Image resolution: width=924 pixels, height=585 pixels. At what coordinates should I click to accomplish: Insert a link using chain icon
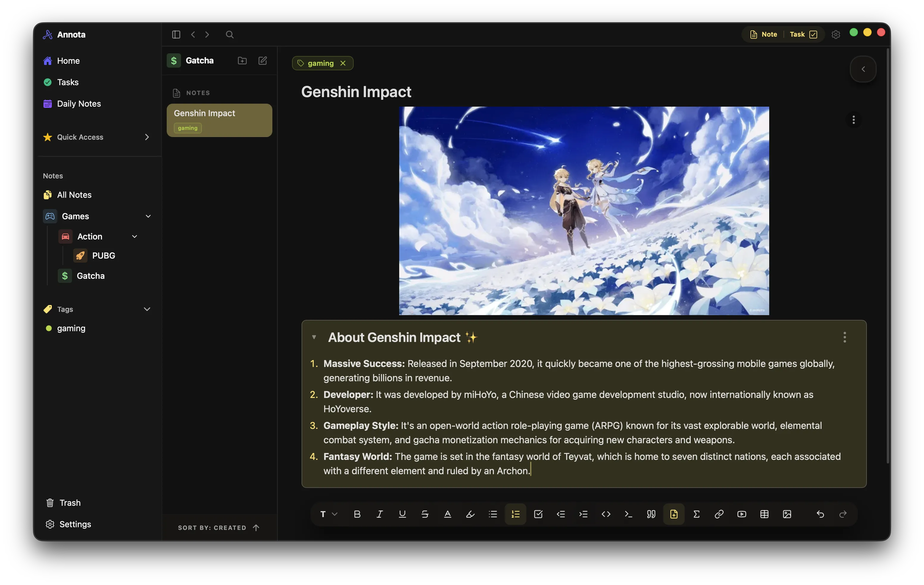coord(719,514)
